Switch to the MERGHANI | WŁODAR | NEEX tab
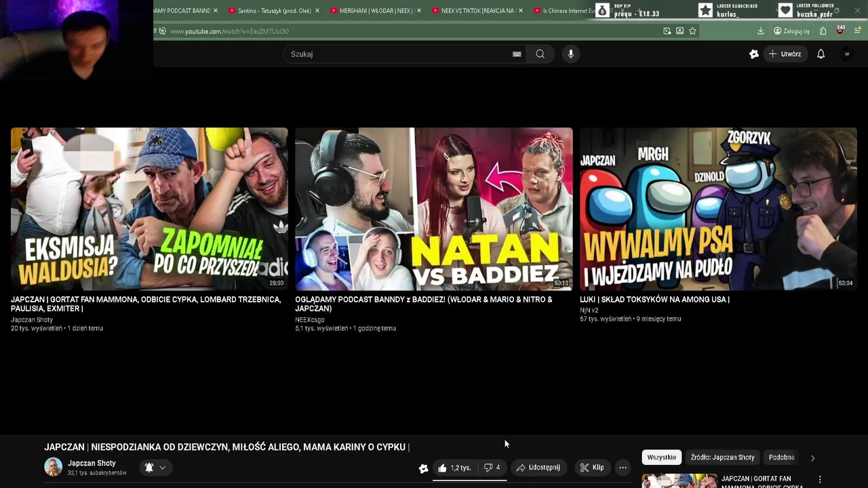Viewport: 868px width, 488px height. tap(375, 11)
